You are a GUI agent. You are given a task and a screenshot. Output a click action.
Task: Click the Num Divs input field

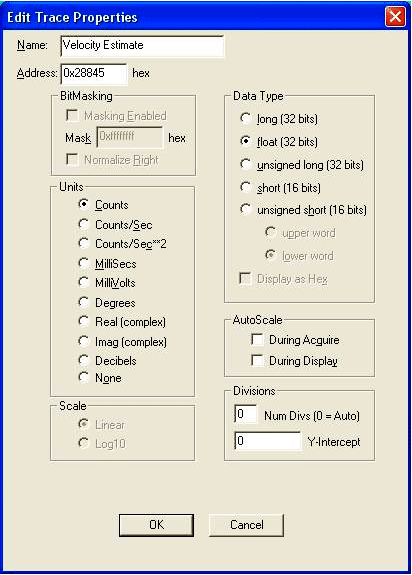(x=246, y=414)
